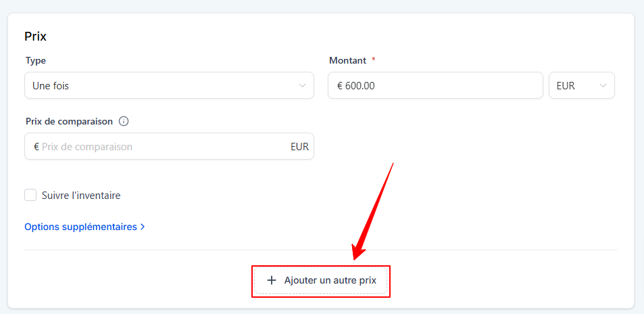Enable the Suivre l'inventaire checkbox

30,195
